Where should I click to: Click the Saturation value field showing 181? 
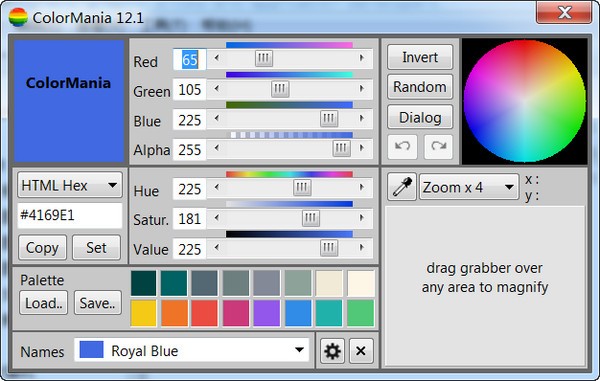coord(189,219)
